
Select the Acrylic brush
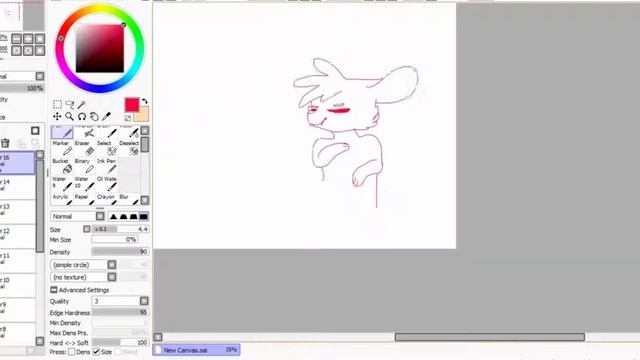tap(62, 199)
